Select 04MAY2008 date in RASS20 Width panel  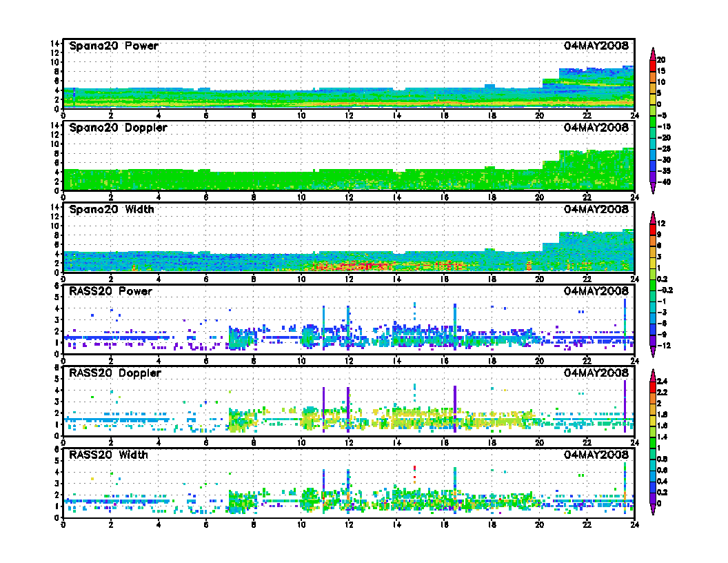596,454
